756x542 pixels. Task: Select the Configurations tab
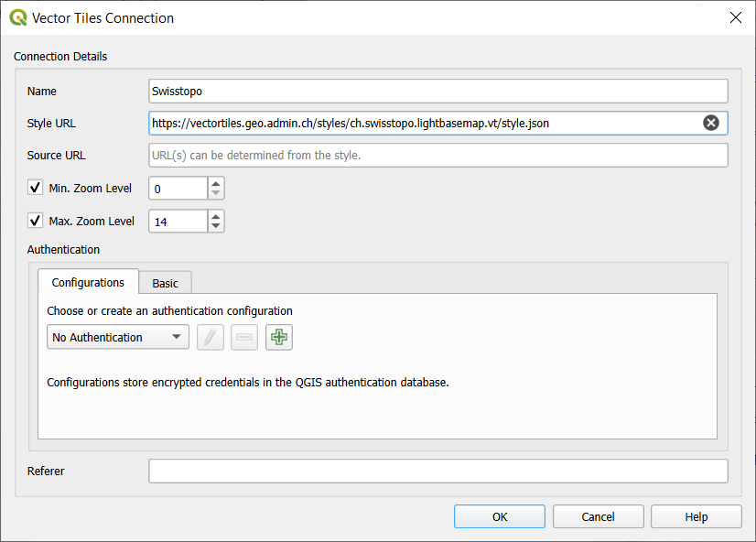coord(88,282)
